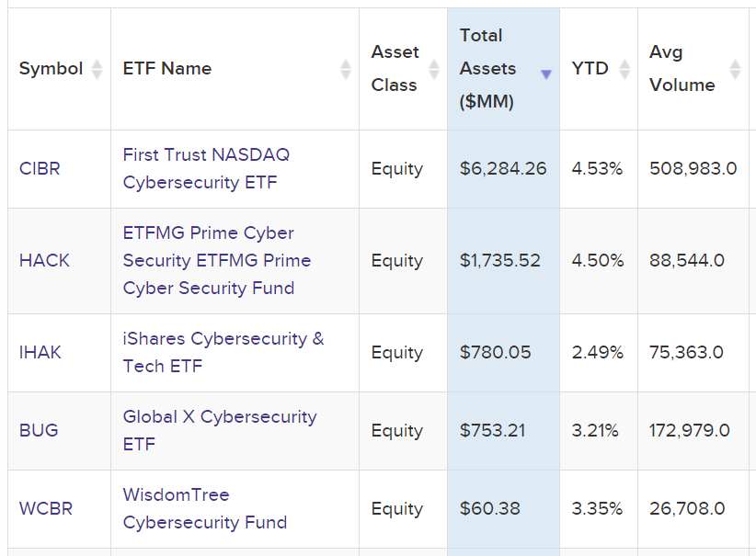Click the down sort arrow on Avg Volume
The height and width of the screenshot is (556, 756).
(x=734, y=74)
